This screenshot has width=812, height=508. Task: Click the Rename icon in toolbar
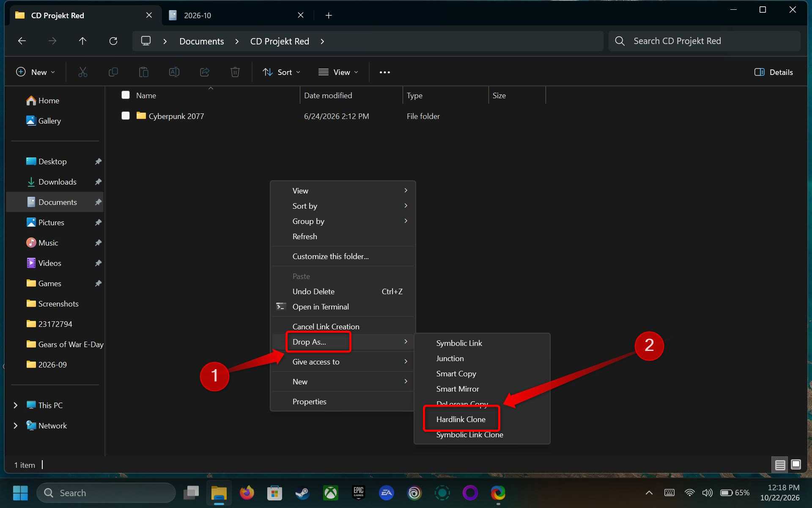click(x=174, y=72)
